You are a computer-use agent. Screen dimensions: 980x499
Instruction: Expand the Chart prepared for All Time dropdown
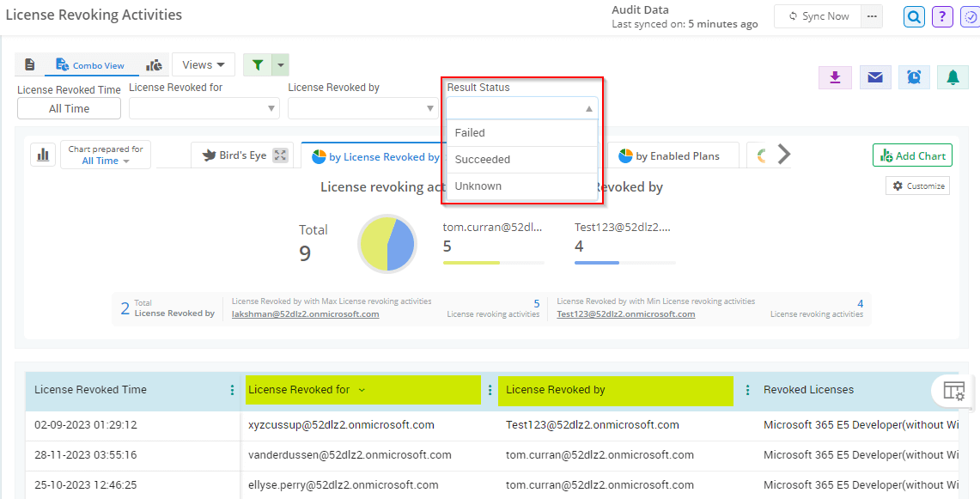tap(105, 160)
